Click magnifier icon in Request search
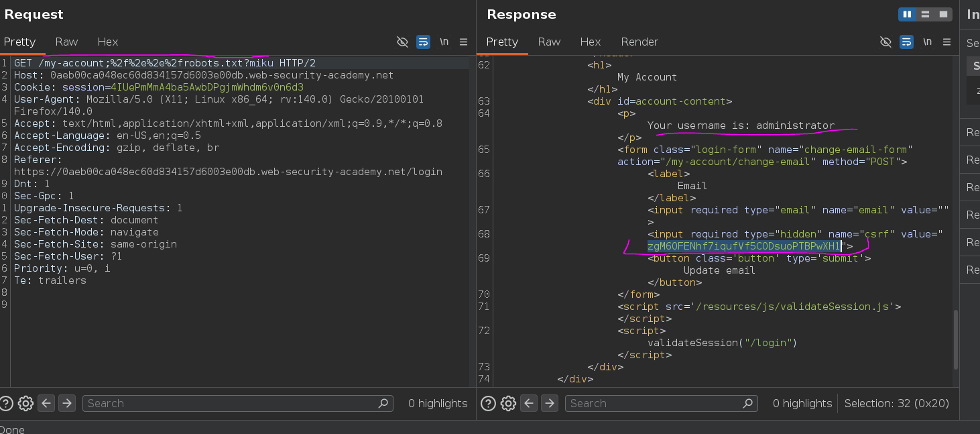980x434 pixels. click(x=383, y=403)
